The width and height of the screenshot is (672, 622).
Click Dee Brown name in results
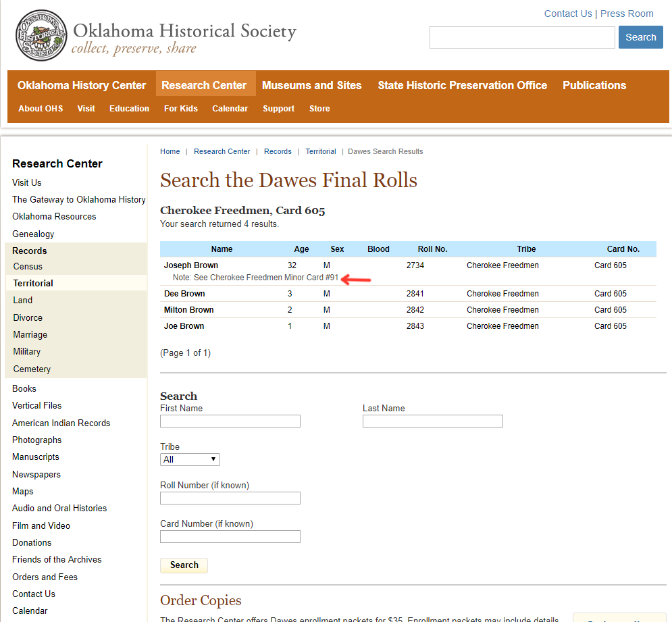pyautogui.click(x=184, y=294)
